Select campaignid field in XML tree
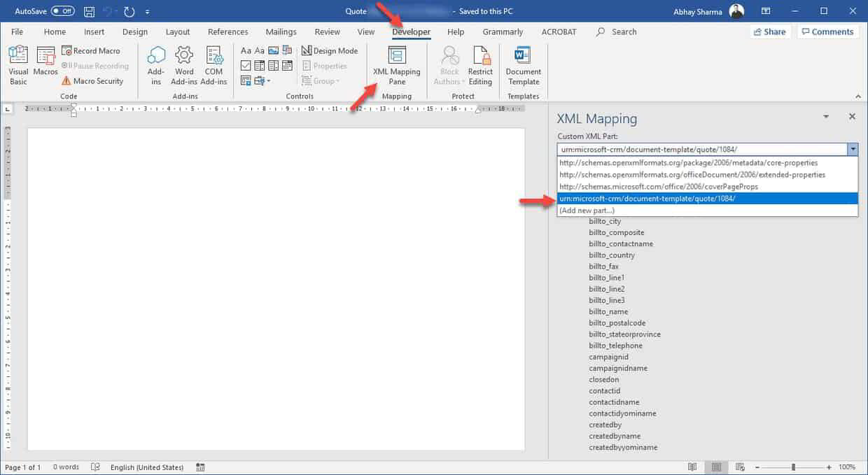Viewport: 868px width, 475px height. pos(608,357)
